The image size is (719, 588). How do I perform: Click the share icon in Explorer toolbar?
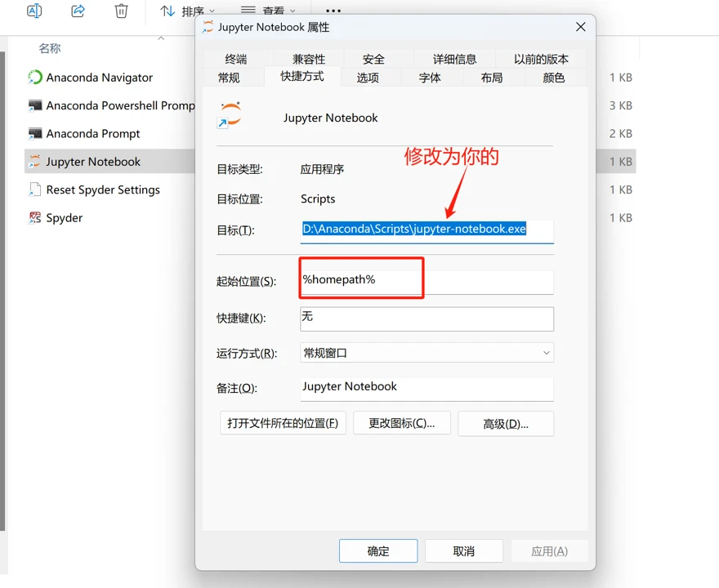78,10
